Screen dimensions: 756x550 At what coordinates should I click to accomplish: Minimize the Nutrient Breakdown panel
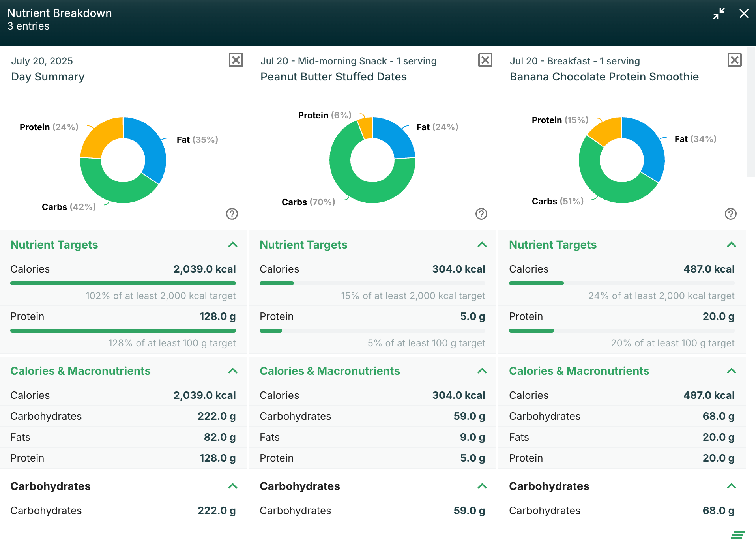click(x=719, y=13)
